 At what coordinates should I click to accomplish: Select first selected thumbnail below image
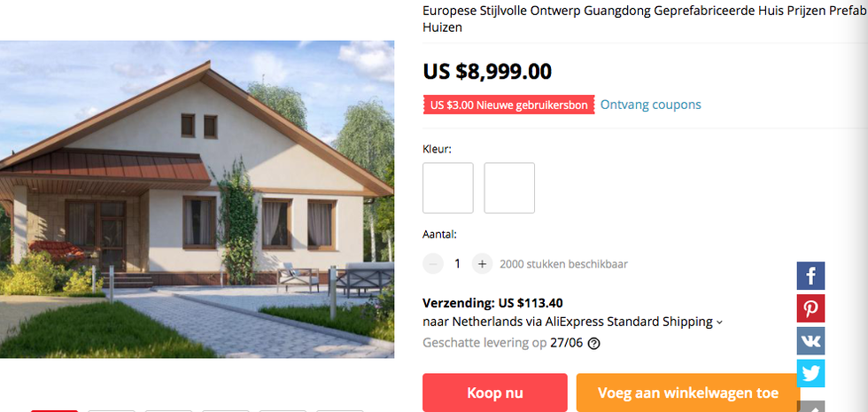click(54, 411)
